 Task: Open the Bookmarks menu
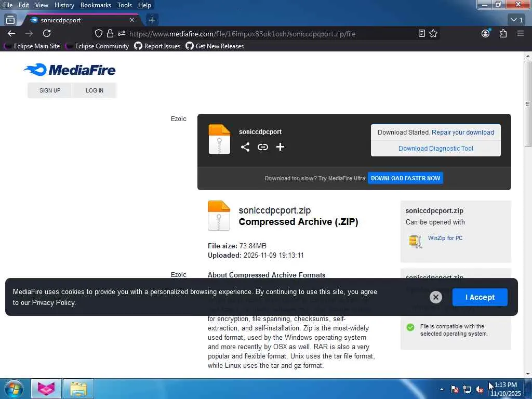point(96,5)
